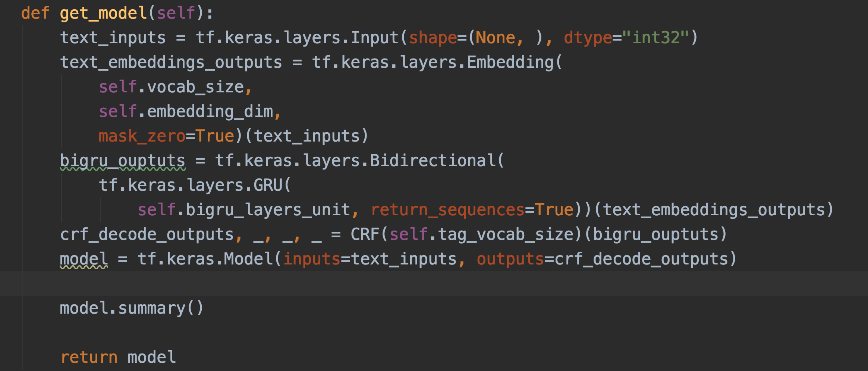Click the self parameter in get_model signature

pyautogui.click(x=176, y=13)
